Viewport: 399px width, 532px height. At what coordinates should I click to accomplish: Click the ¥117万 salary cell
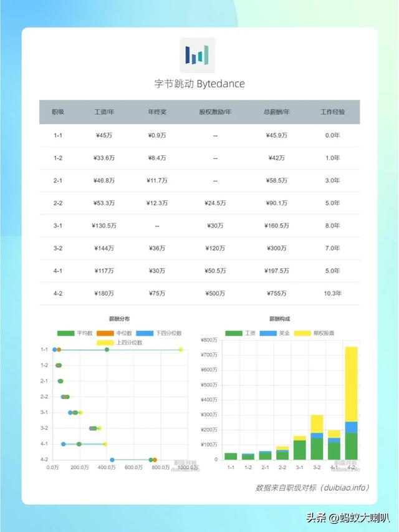(x=104, y=271)
